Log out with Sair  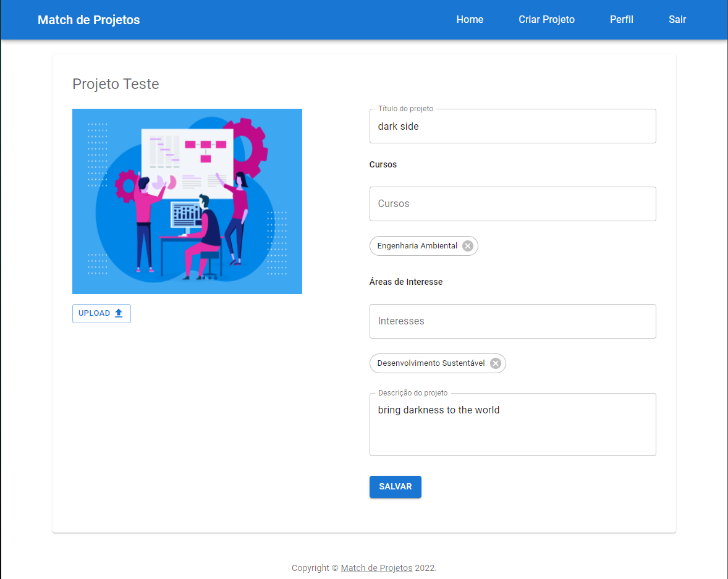tap(677, 20)
